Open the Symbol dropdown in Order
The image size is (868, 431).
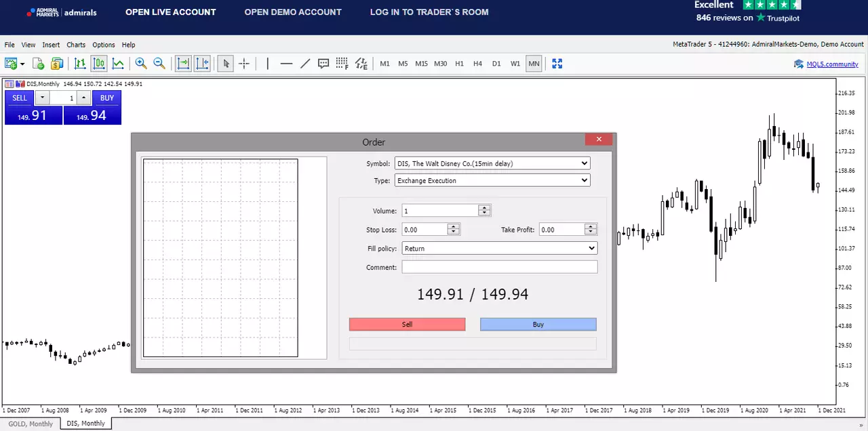point(492,163)
